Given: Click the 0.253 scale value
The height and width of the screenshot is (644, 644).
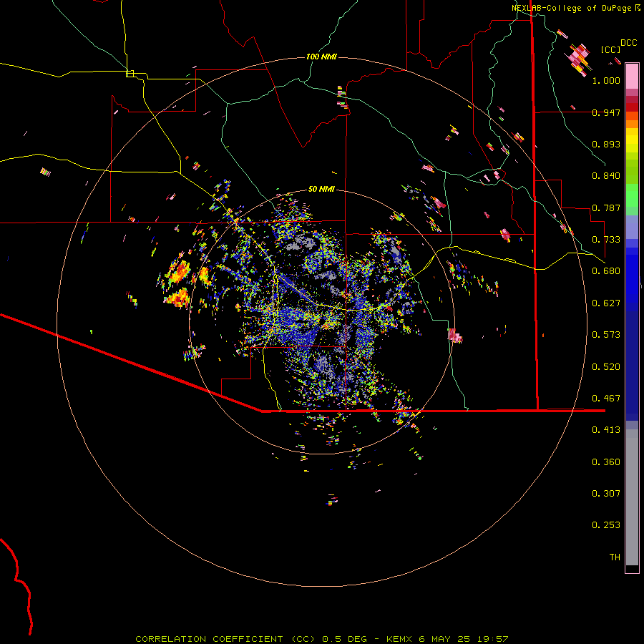Looking at the screenshot, I should coord(606,525).
